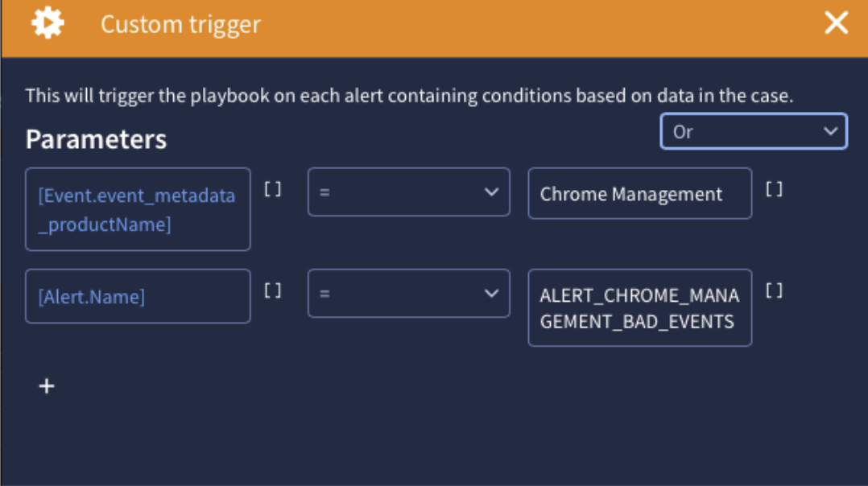The height and width of the screenshot is (486, 868).
Task: Click the gear icon in the dialog header
Action: coord(47,23)
